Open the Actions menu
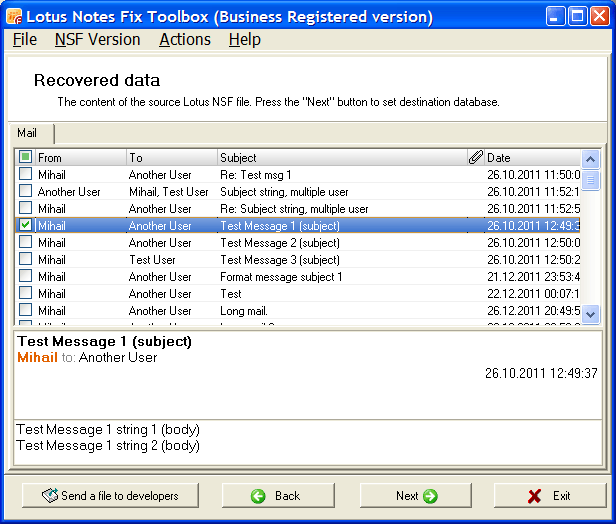The height and width of the screenshot is (524, 616). 185,40
